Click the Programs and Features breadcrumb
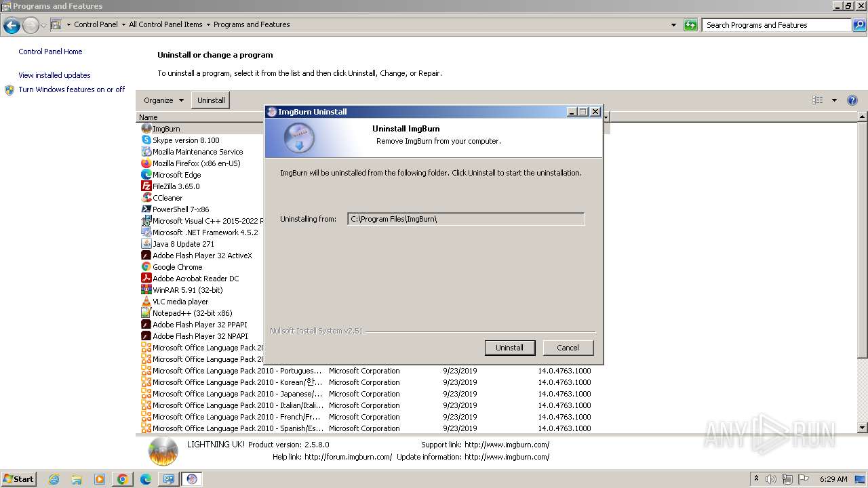Viewport: 868px width, 488px height. (x=252, y=24)
